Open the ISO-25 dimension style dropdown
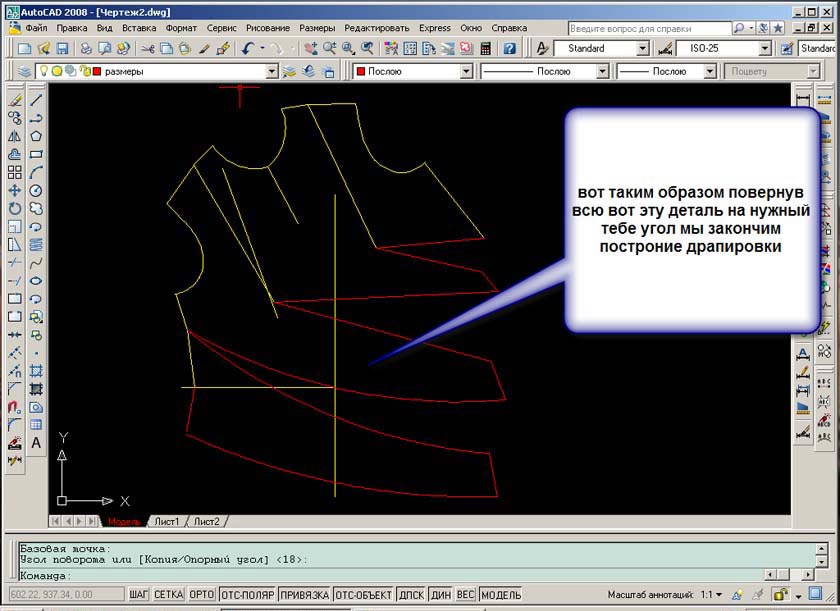 tap(764, 48)
